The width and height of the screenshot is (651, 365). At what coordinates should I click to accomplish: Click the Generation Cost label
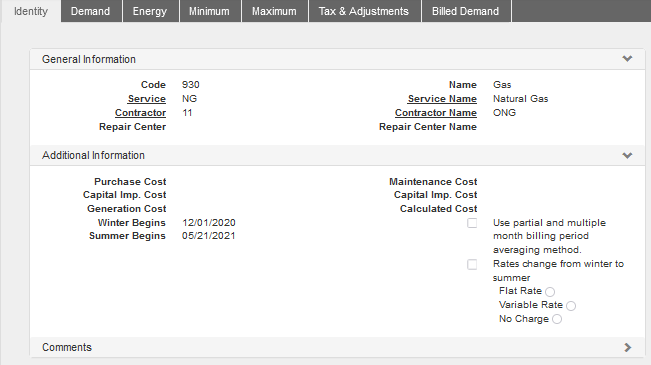[x=127, y=209]
